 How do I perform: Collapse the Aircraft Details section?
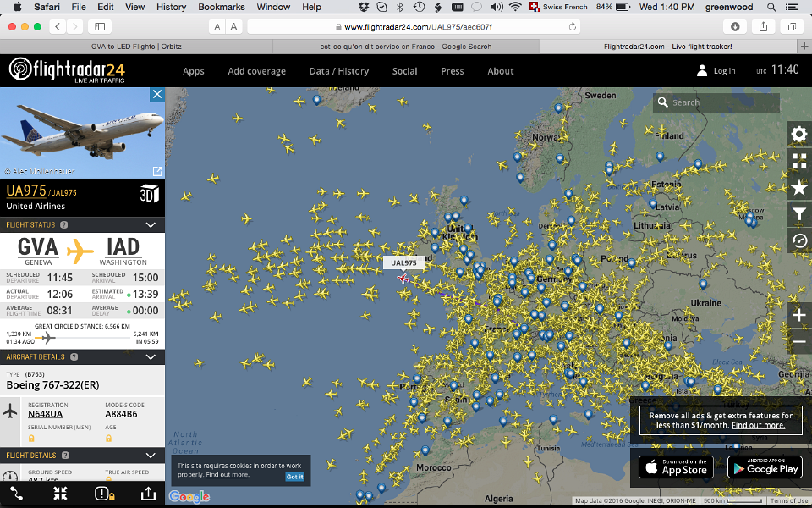[x=151, y=357]
